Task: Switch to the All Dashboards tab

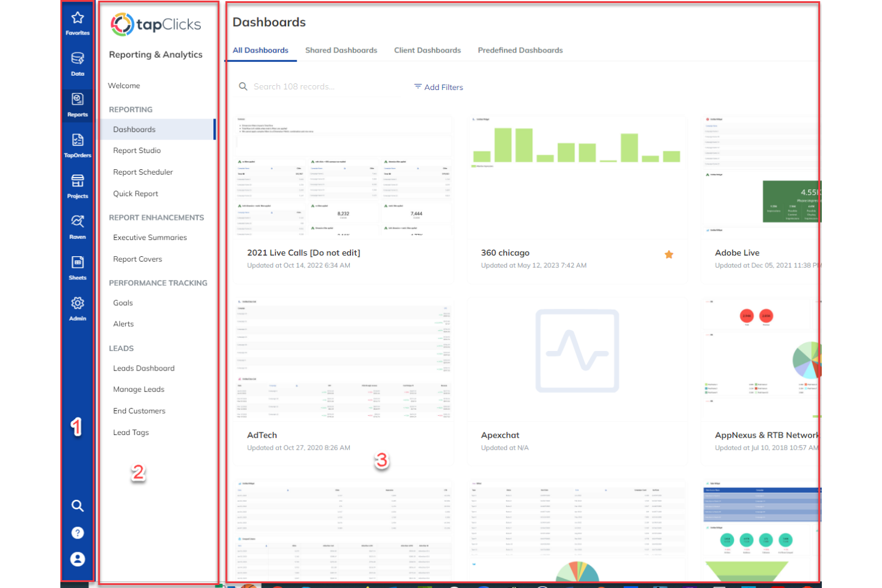Action: click(260, 51)
